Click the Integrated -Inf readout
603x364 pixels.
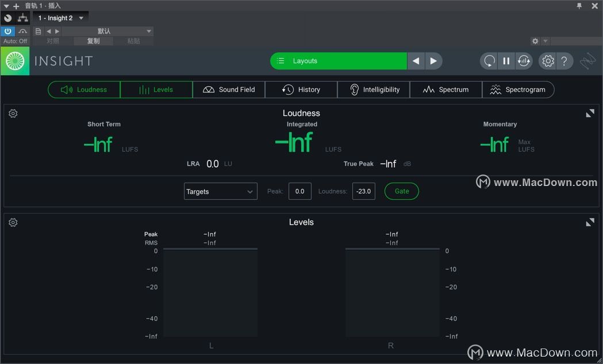tap(294, 142)
